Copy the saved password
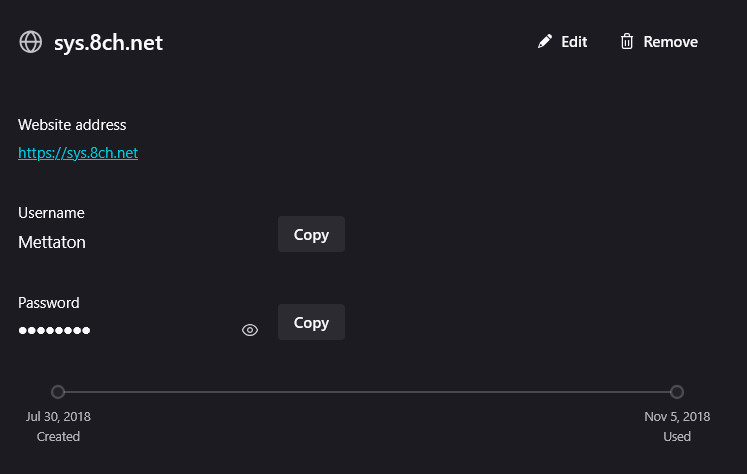The width and height of the screenshot is (747, 474). (x=311, y=322)
